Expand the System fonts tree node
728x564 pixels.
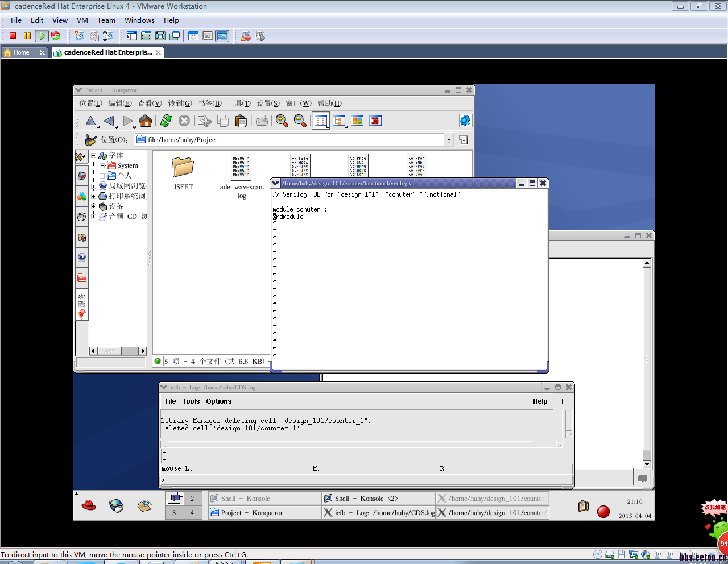(x=102, y=165)
